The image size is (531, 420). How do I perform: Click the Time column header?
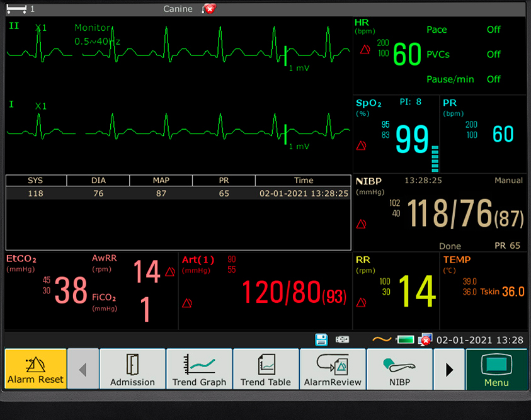303,180
